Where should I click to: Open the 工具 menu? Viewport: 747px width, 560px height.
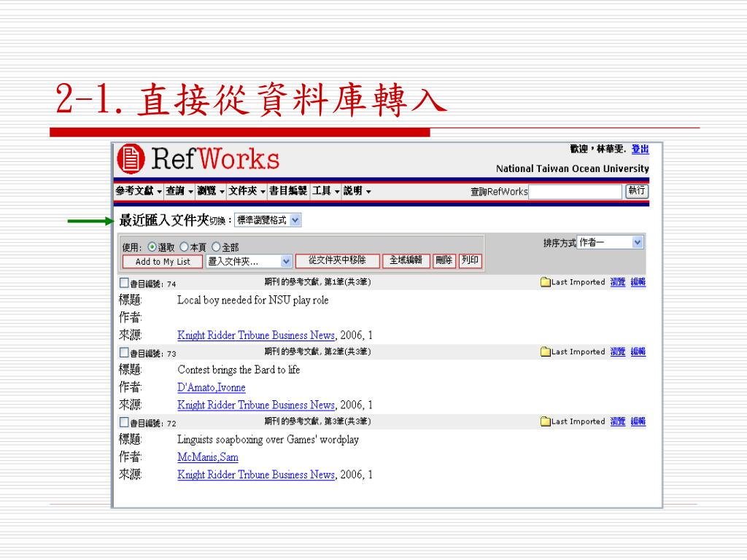pyautogui.click(x=325, y=191)
